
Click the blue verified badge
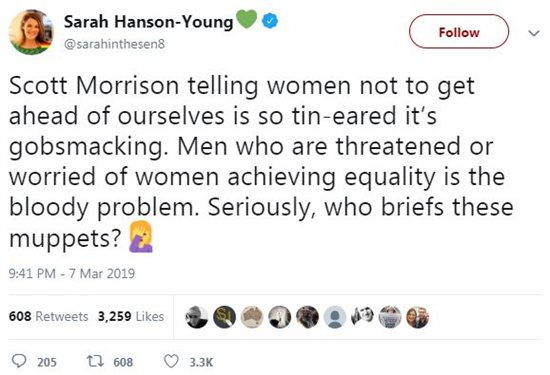(270, 21)
